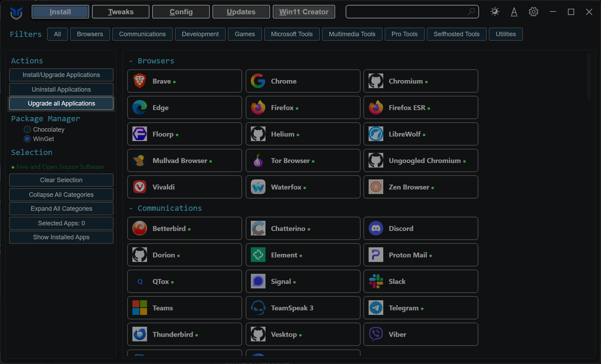Click Install/Upgrade Applications button

point(61,75)
